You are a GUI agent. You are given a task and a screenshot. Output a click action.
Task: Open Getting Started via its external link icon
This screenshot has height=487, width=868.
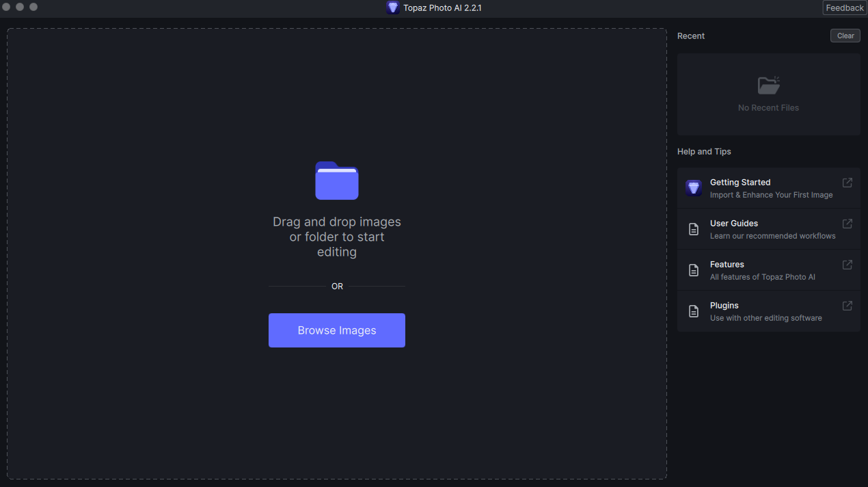coord(847,183)
